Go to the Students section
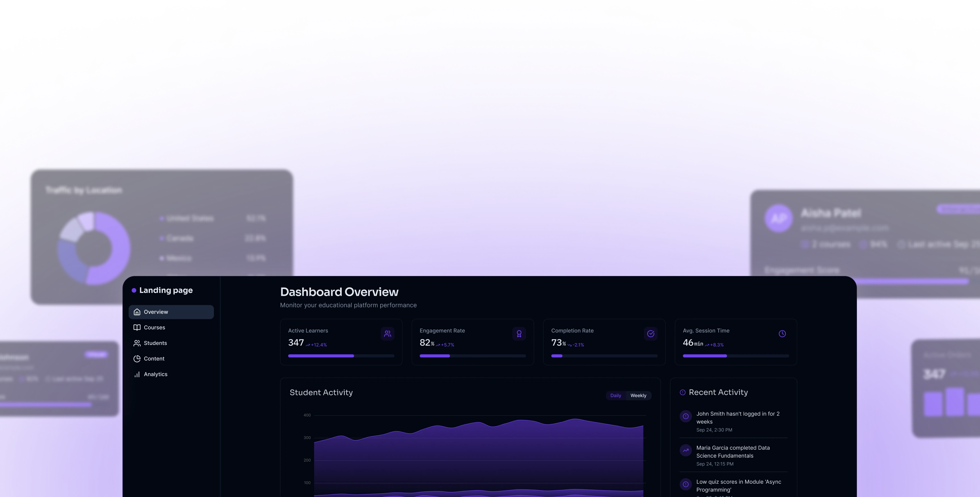Image resolution: width=980 pixels, height=497 pixels. 171,343
